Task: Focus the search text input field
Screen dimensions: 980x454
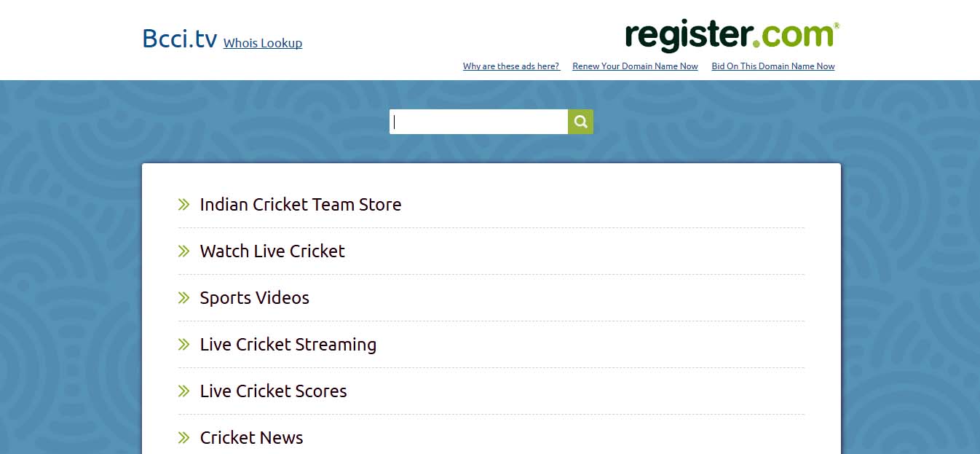Action: [478, 122]
